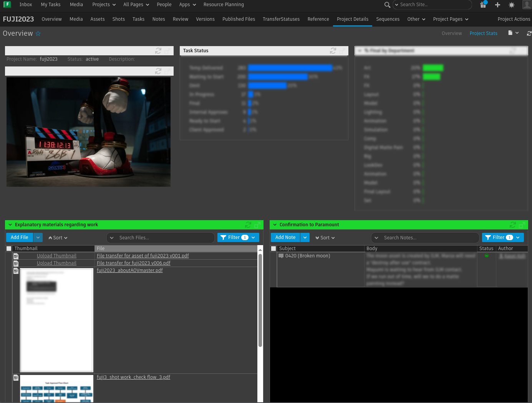The image size is (532, 403).
Task: Pop out the Confirmation to Paramount widget
Action: pyautogui.click(x=522, y=225)
